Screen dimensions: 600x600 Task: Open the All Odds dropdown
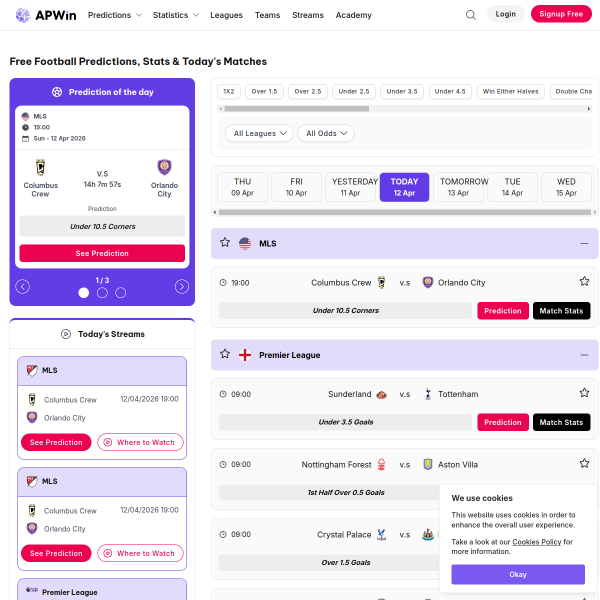326,133
